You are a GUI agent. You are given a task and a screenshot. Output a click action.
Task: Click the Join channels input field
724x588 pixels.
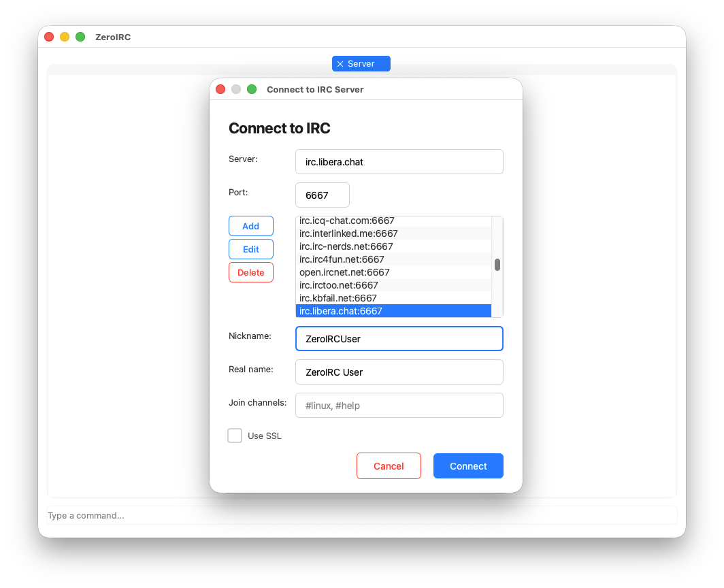[x=399, y=405]
